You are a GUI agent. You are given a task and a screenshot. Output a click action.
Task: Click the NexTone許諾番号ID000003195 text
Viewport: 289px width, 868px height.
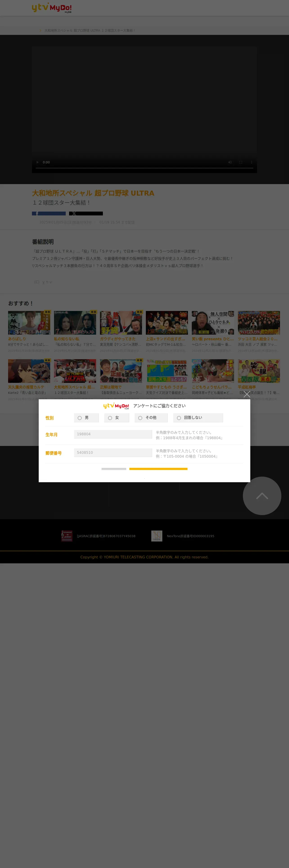point(190,536)
